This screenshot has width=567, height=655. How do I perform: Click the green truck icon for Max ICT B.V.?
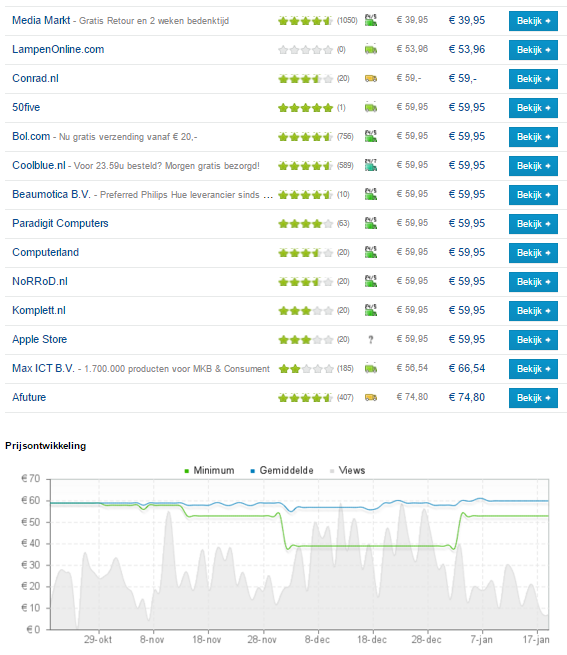371,368
